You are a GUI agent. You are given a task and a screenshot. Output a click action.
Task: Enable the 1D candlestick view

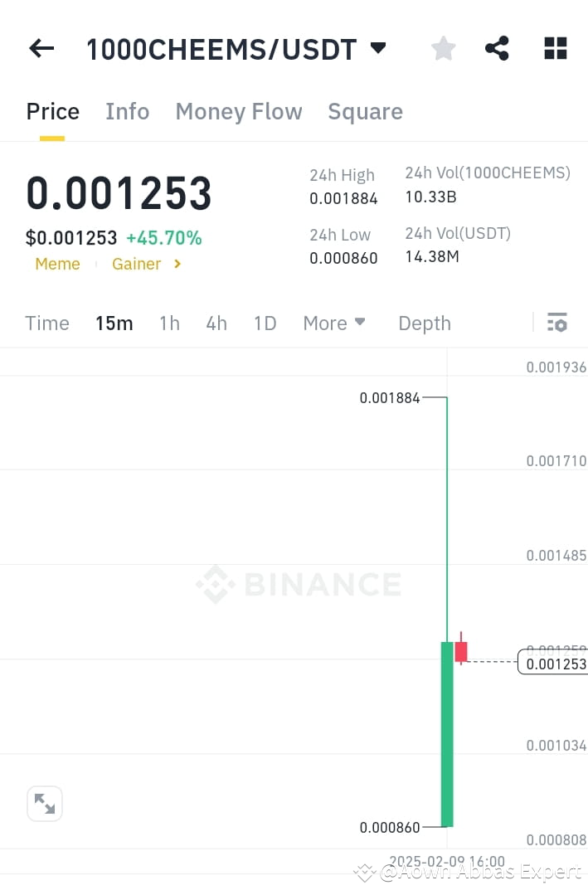tap(265, 323)
